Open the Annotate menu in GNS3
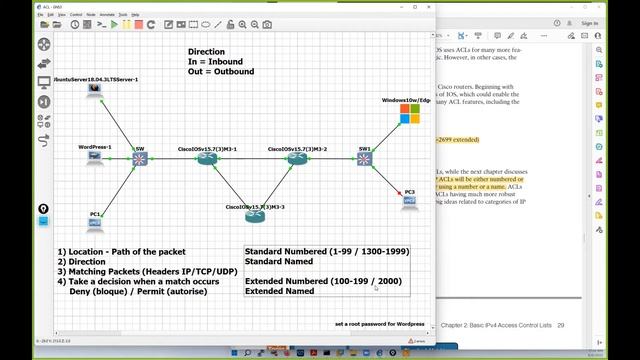640x360 pixels. pyautogui.click(x=107, y=15)
